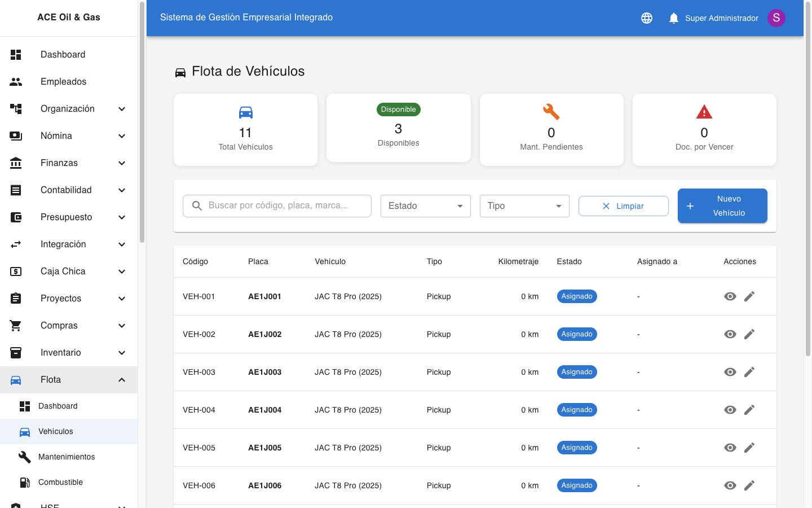
Task: Click the pencil icon for VEH-004
Action: [x=749, y=410]
